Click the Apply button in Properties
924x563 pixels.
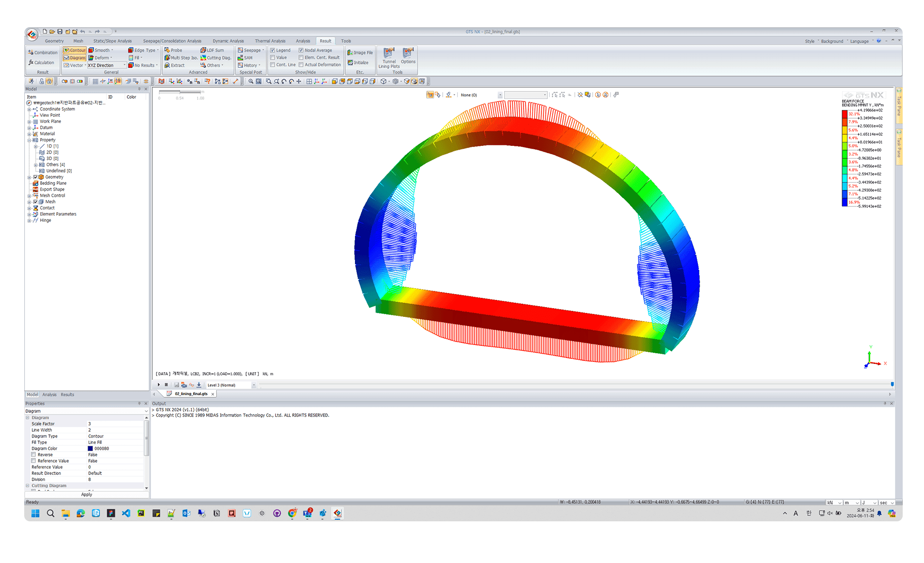[87, 495]
